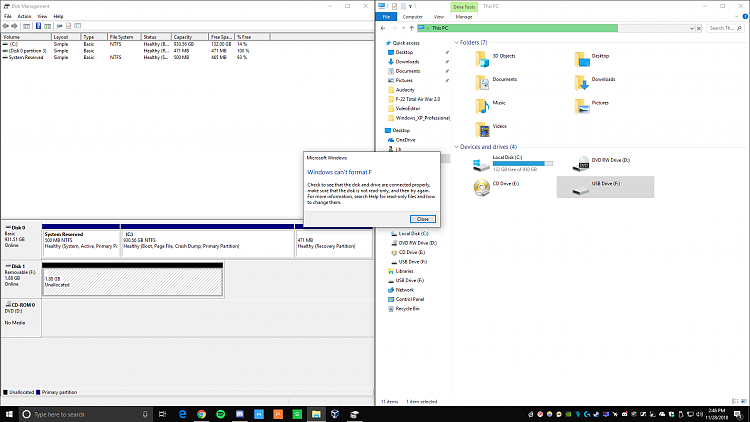The image size is (750, 422).
Task: Switch to the Computer ribbon tab
Action: 412,17
